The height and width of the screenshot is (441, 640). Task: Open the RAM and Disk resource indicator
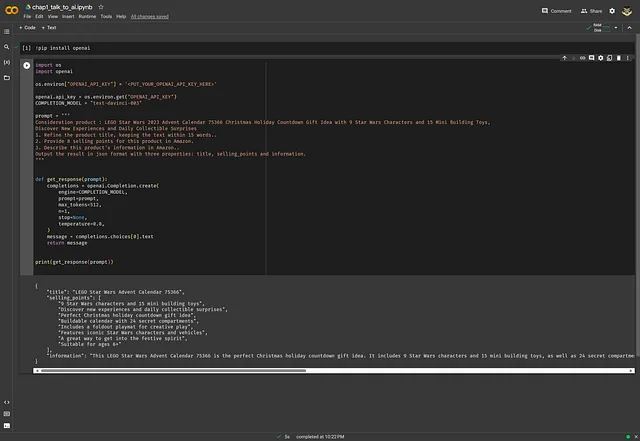point(598,28)
